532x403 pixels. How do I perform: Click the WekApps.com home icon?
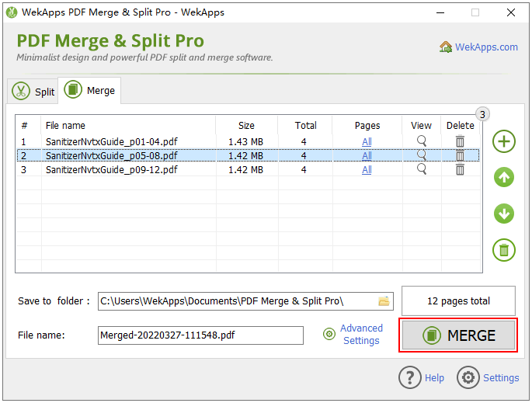446,47
